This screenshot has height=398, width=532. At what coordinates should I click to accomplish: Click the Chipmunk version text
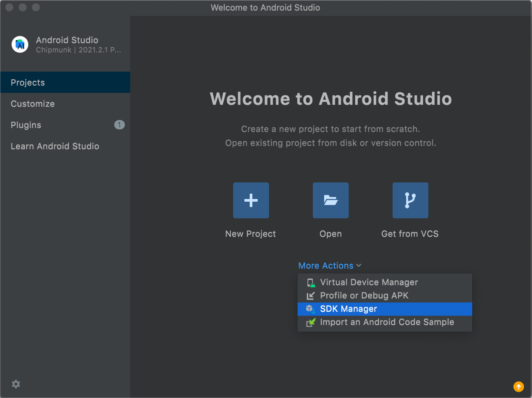(x=79, y=50)
